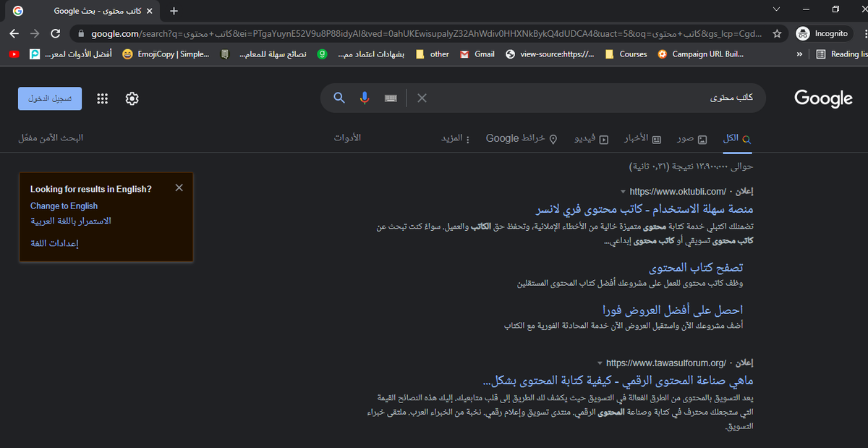Clear the search query with the X

(422, 98)
